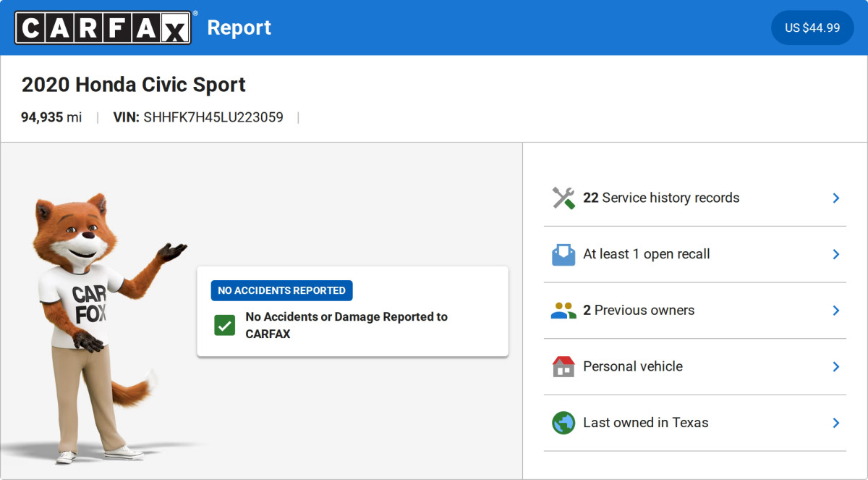Click the previous owners people icon
The image size is (868, 480).
point(563,311)
